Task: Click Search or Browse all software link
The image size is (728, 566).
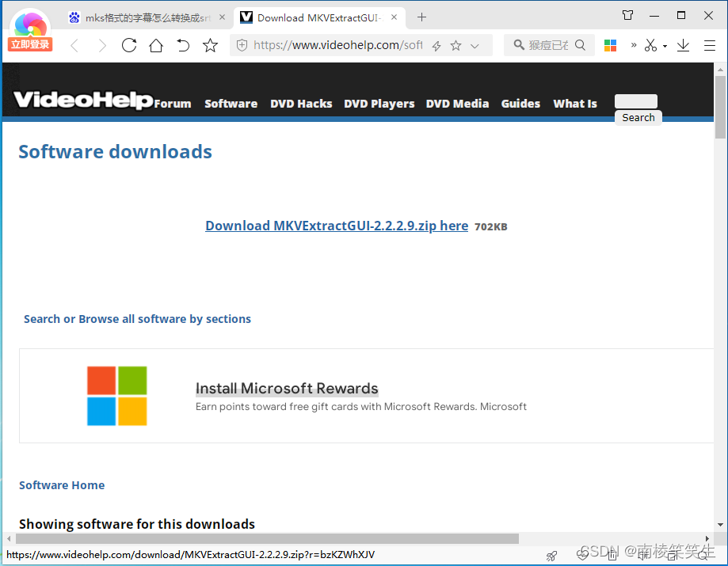Action: [137, 319]
